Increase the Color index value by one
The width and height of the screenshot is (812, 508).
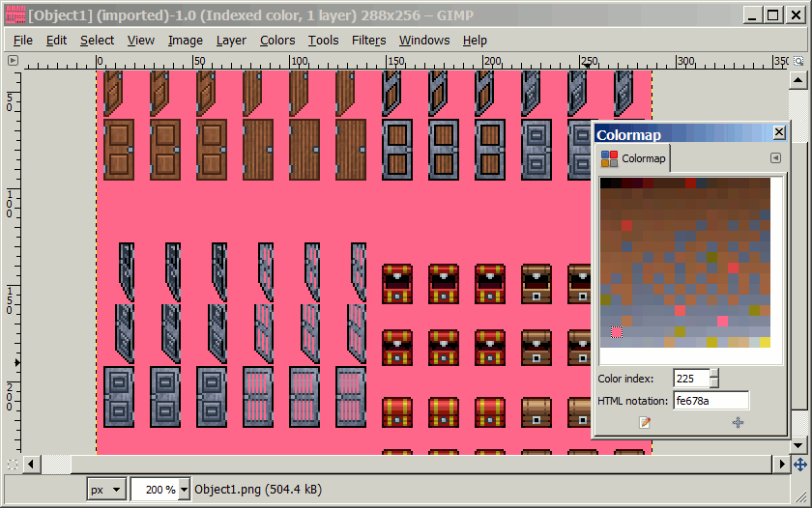point(715,374)
